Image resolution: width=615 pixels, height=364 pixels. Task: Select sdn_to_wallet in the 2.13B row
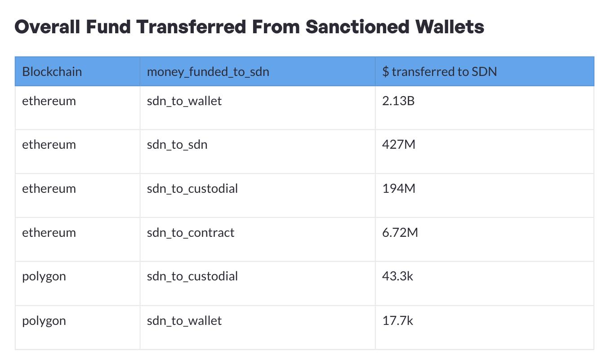coord(184,101)
